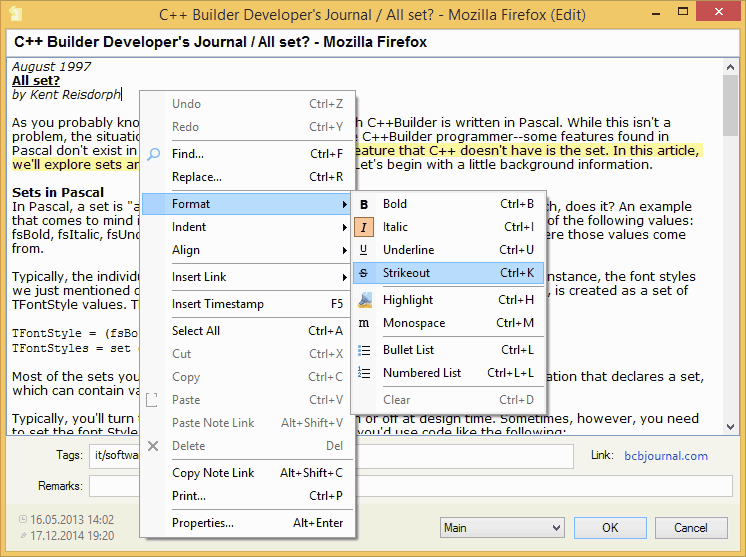Open the Main notebook dropdown
Viewport: 746px width, 557px height.
coord(502,528)
